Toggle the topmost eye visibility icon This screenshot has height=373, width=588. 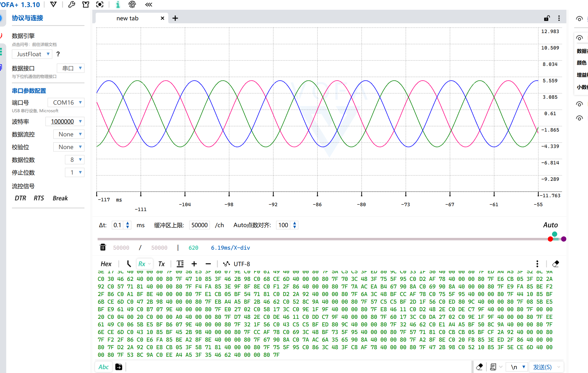coord(579,19)
